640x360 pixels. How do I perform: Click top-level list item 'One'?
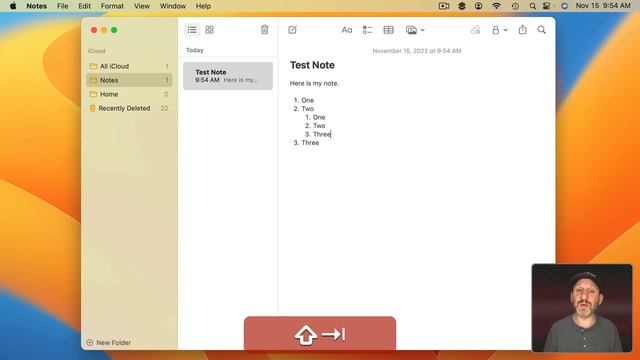[x=307, y=100]
